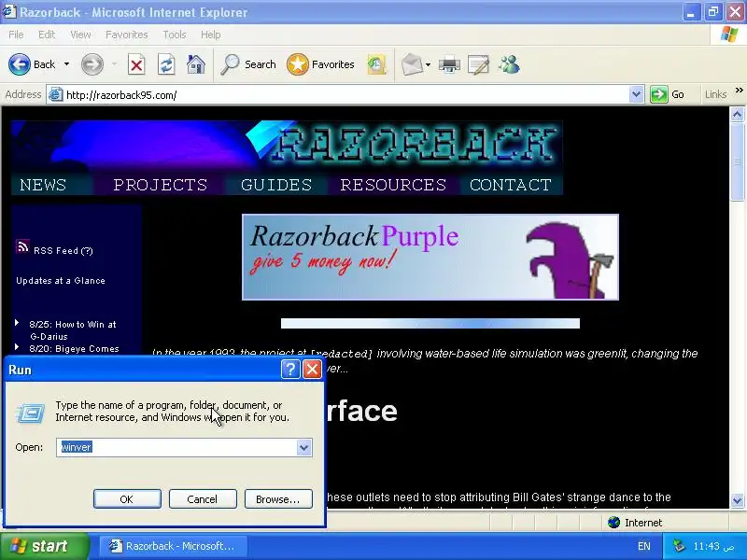Open the Edit menu
This screenshot has height=560, width=747.
(x=47, y=35)
